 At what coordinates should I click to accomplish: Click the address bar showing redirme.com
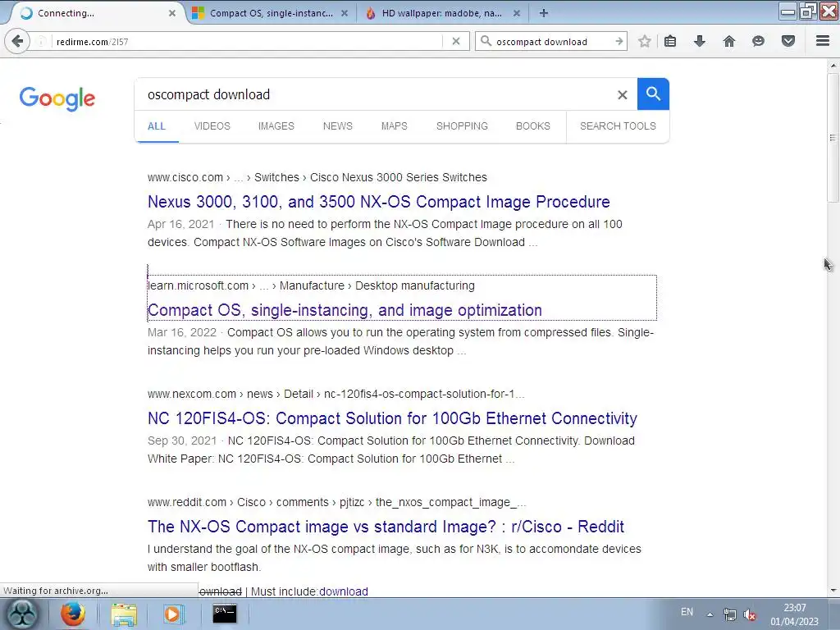click(246, 41)
